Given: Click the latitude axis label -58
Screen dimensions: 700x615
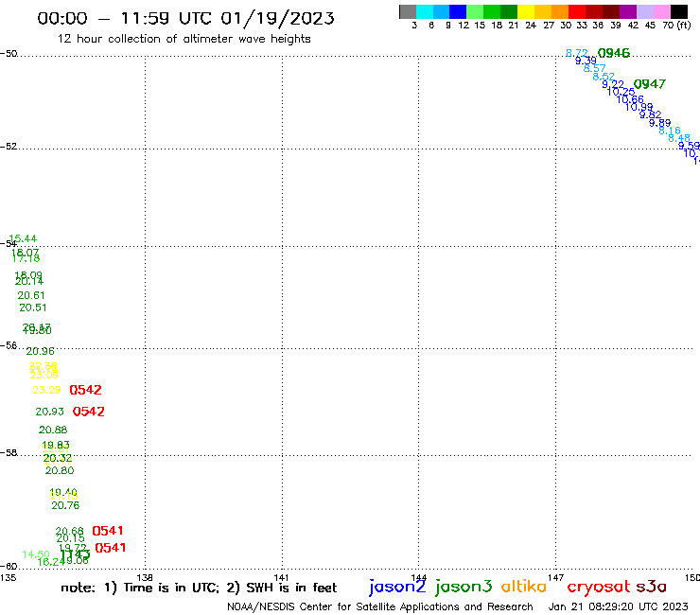Looking at the screenshot, I should 9,453.
